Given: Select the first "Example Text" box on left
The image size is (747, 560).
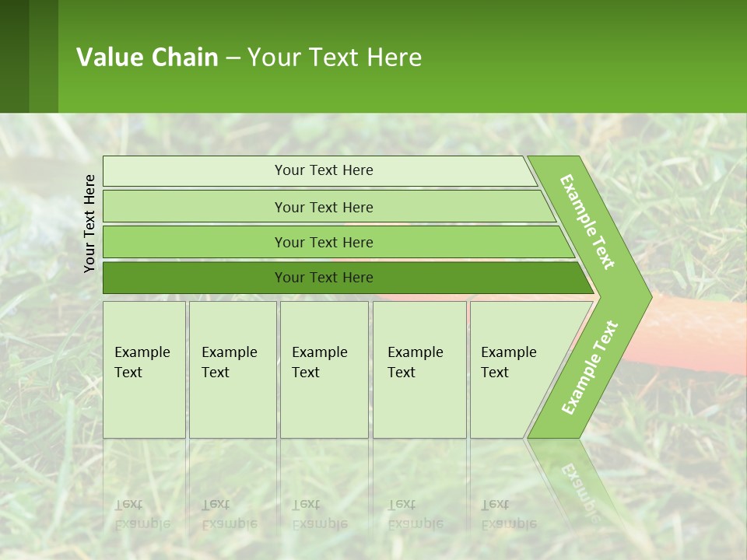Looking at the screenshot, I should click(x=144, y=369).
